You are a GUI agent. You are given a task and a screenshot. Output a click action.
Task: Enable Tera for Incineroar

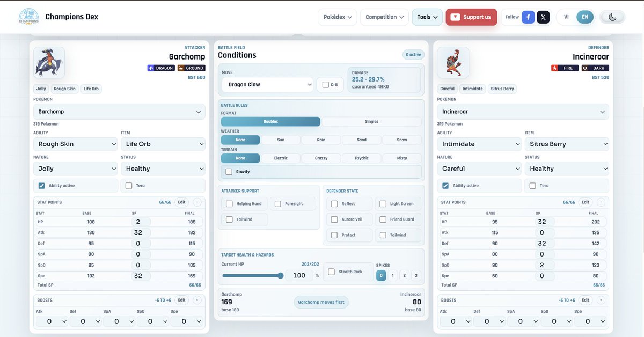[532, 186]
